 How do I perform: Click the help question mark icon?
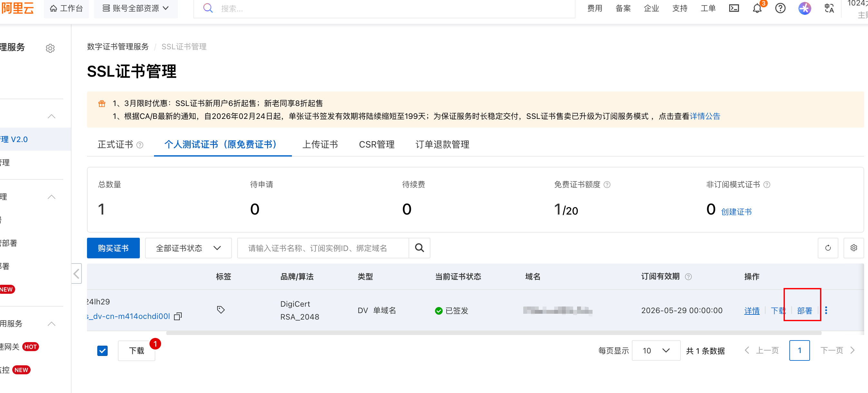click(780, 8)
